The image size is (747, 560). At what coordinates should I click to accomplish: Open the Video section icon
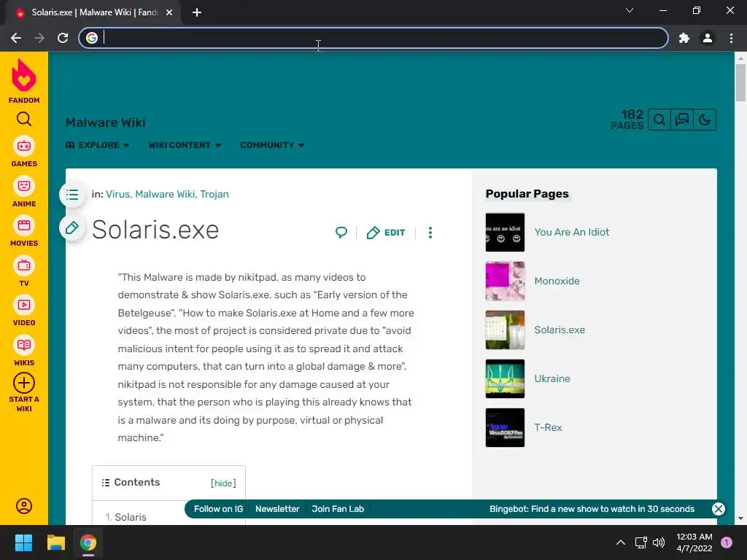[x=24, y=305]
